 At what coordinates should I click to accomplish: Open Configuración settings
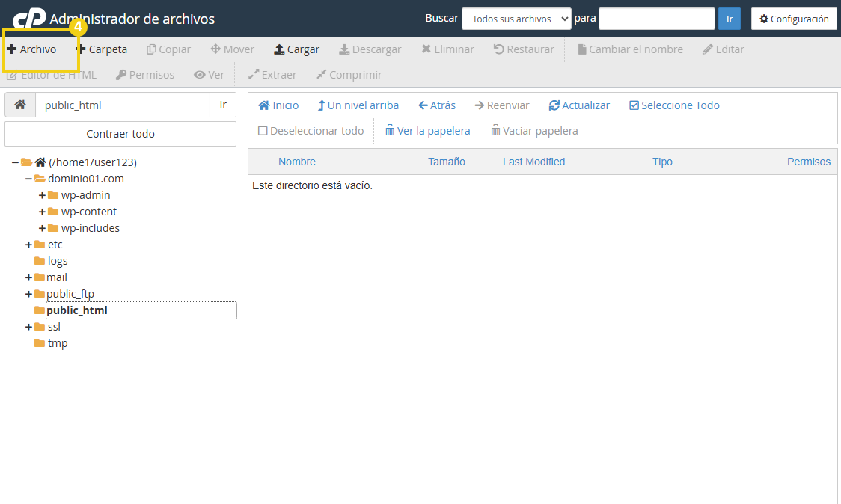pyautogui.click(x=794, y=19)
